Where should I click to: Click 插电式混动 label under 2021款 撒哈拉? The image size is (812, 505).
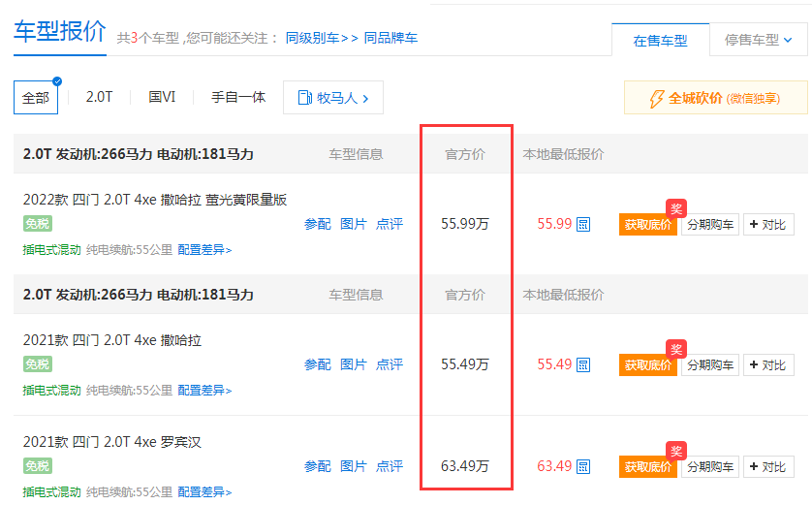click(51, 390)
